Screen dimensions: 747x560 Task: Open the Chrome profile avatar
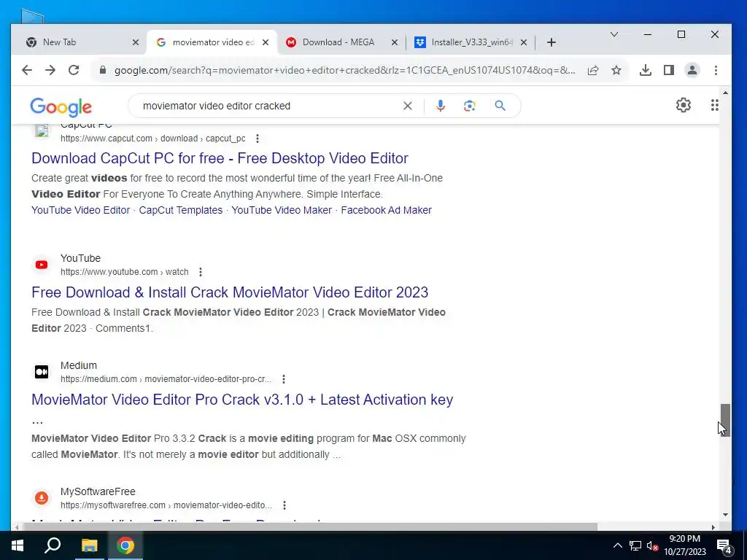coord(692,71)
